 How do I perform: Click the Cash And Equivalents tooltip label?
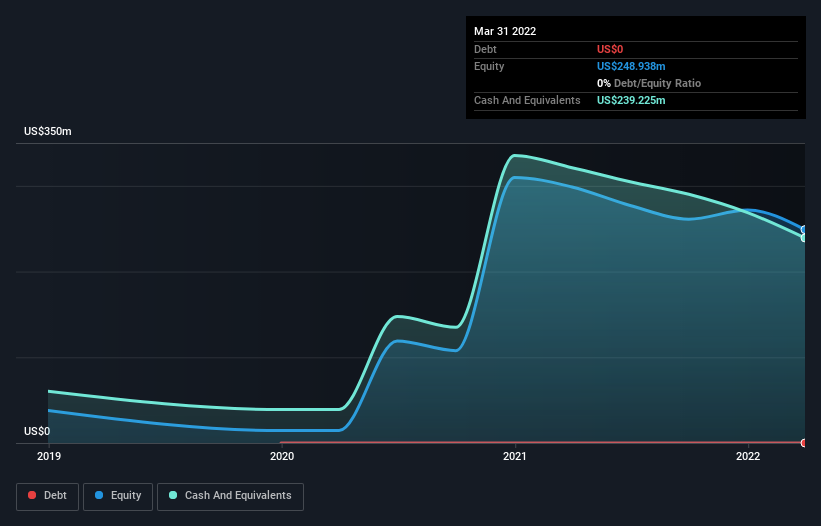pos(527,100)
